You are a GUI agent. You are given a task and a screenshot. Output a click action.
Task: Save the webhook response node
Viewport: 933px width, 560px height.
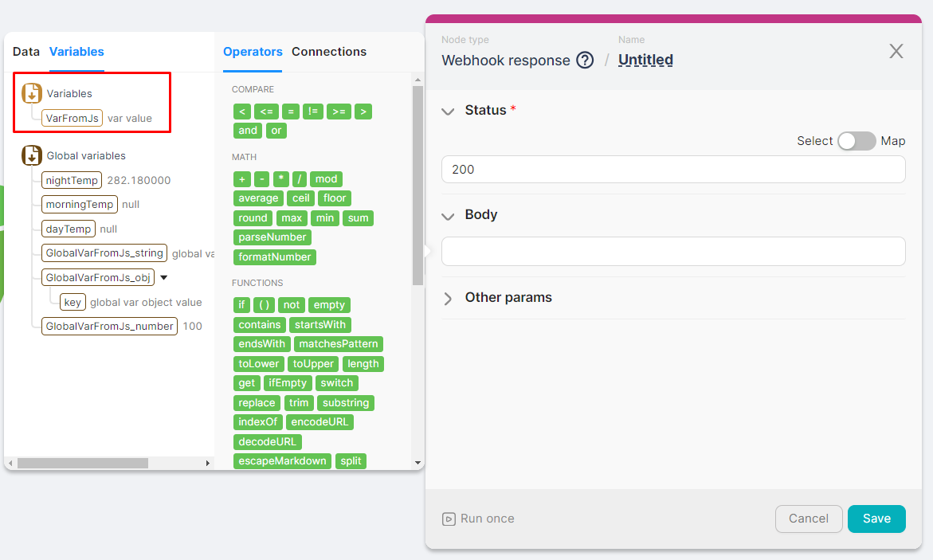click(876, 519)
